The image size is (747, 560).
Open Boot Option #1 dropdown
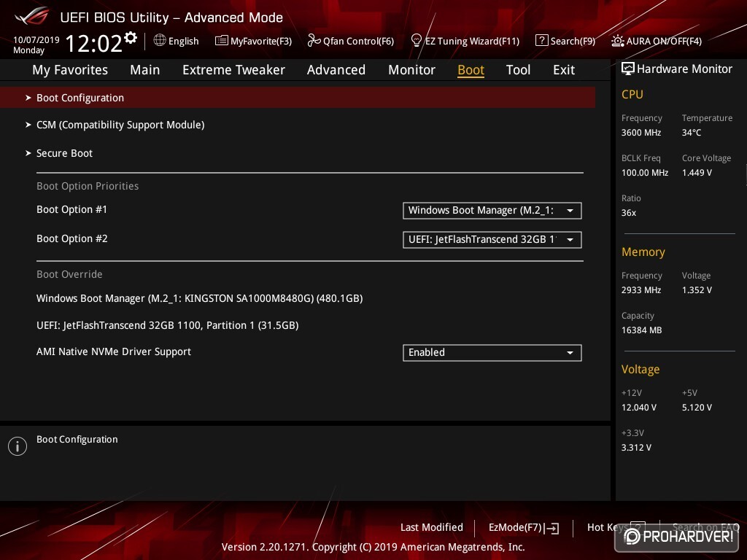point(492,211)
